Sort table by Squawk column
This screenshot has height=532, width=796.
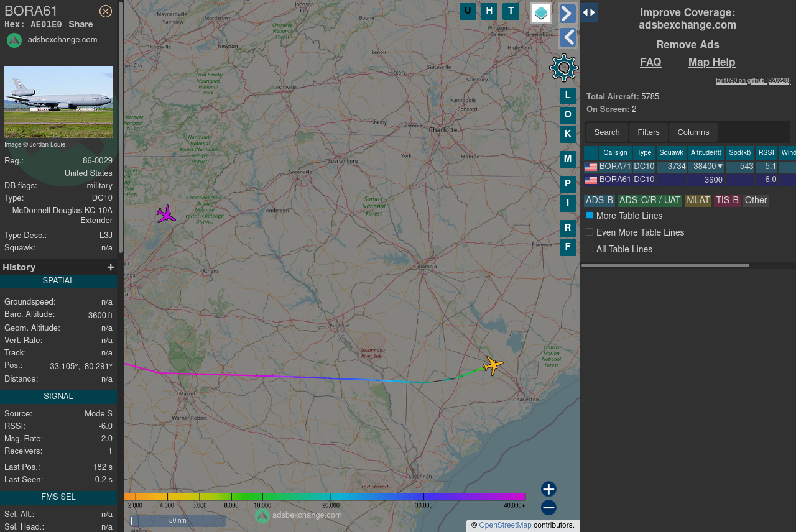tap(672, 153)
